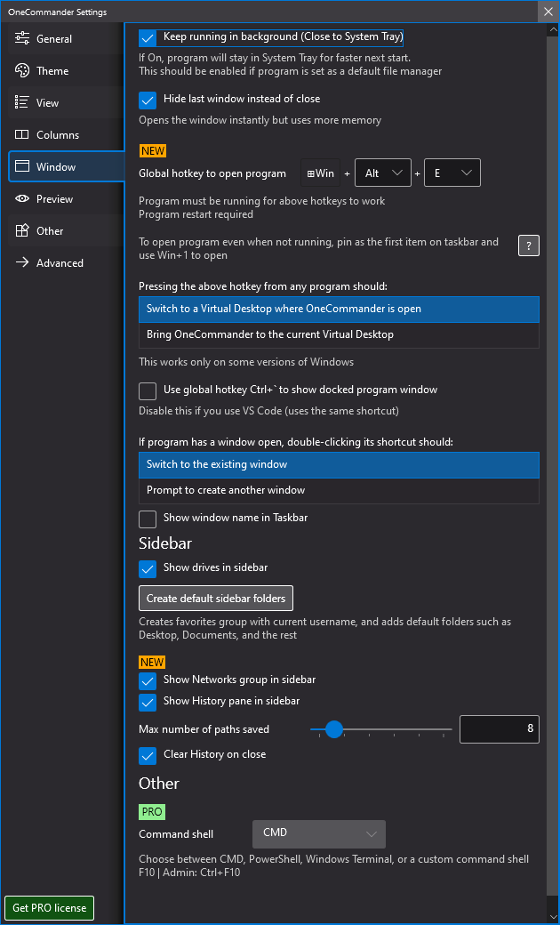Viewport: 560px width, 925px height.
Task: Choose Prompt to create another window
Action: (x=339, y=491)
